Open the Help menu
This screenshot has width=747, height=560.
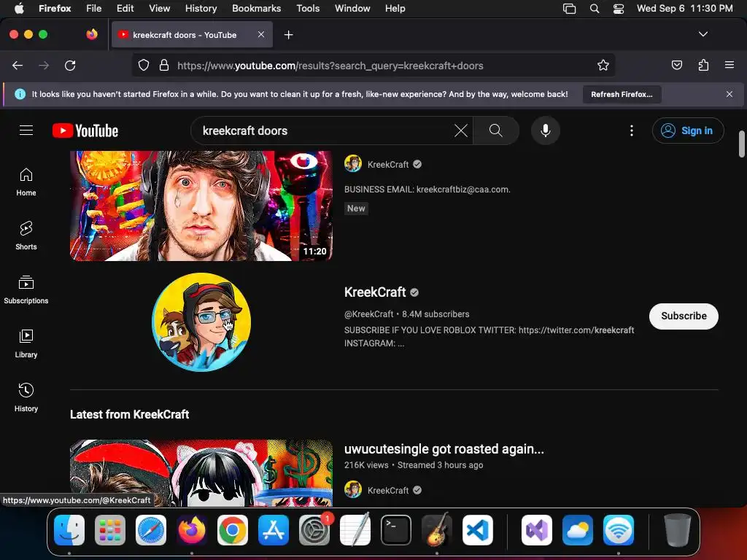point(395,8)
